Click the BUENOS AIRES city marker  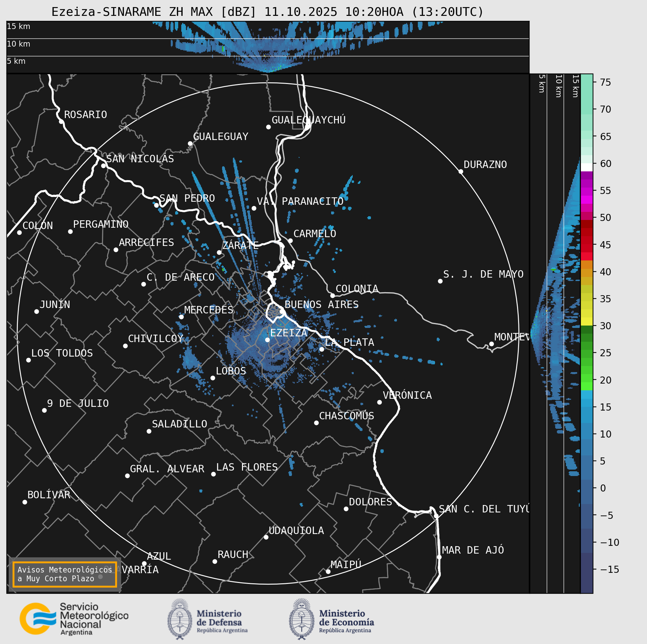click(281, 311)
